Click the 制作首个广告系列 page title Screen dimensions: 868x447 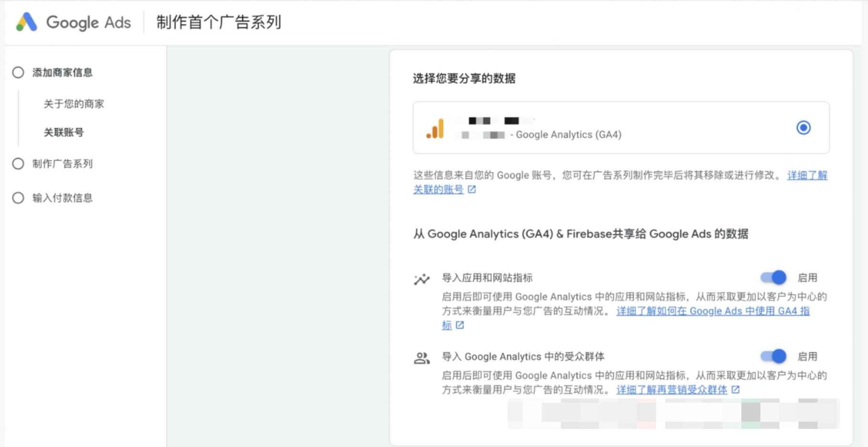pyautogui.click(x=219, y=22)
